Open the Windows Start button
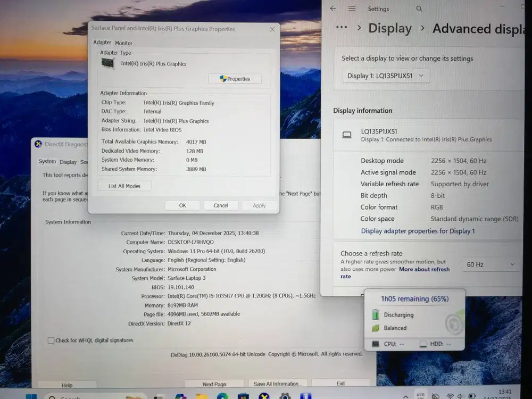 pyautogui.click(x=31, y=396)
